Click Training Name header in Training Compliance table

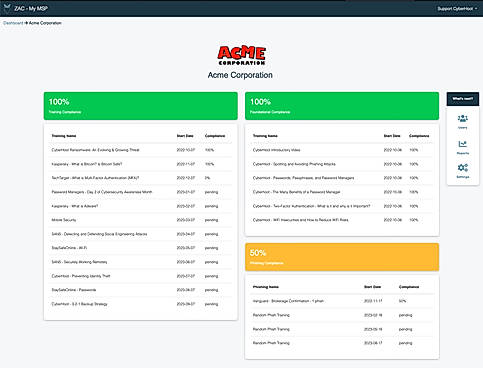click(64, 136)
